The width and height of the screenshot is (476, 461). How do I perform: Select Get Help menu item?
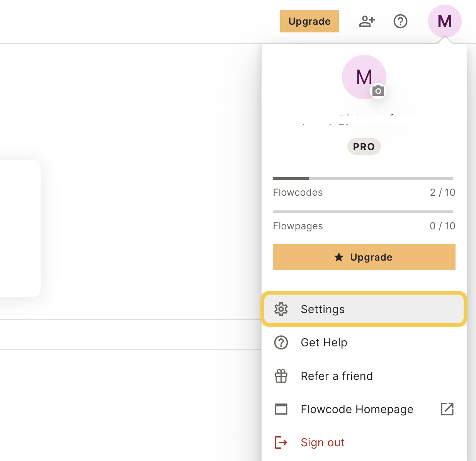364,342
